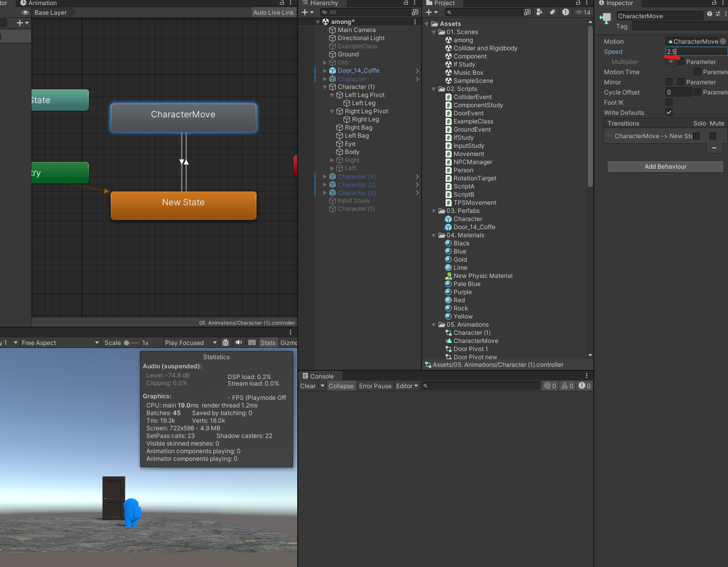Expand the Old object in Hierarchy
The width and height of the screenshot is (728, 567).
coord(325,62)
